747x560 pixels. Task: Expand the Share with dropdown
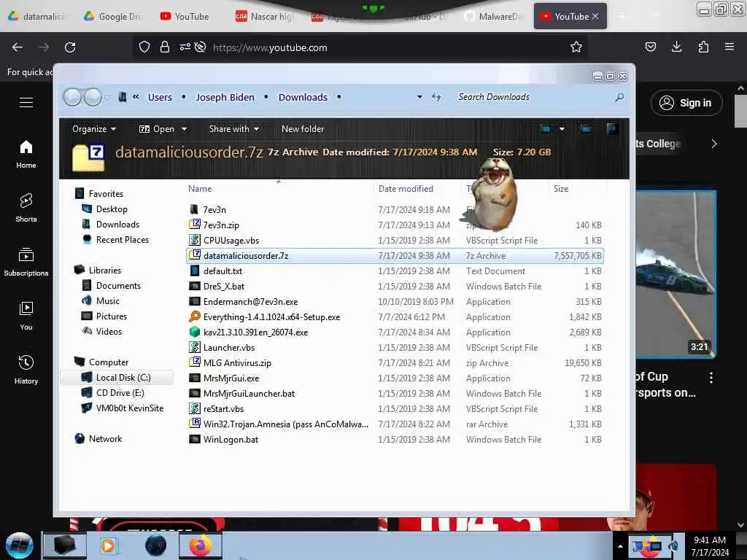(x=234, y=129)
